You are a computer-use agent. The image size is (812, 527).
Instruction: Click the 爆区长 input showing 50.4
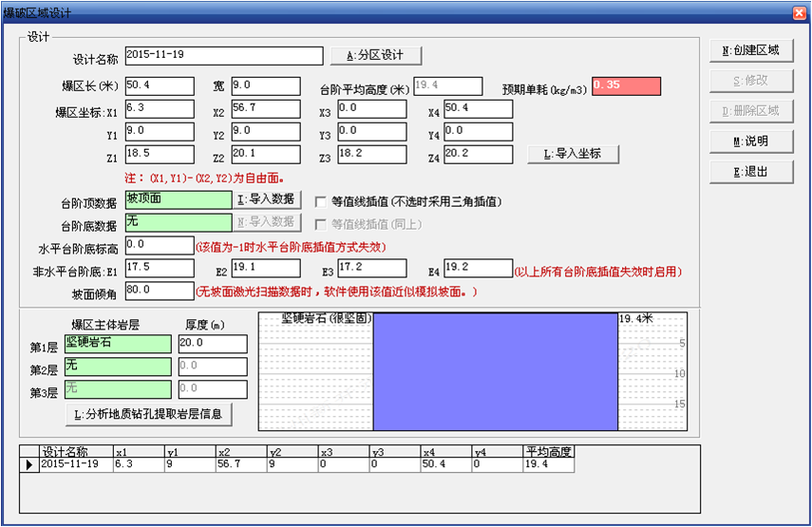point(158,86)
